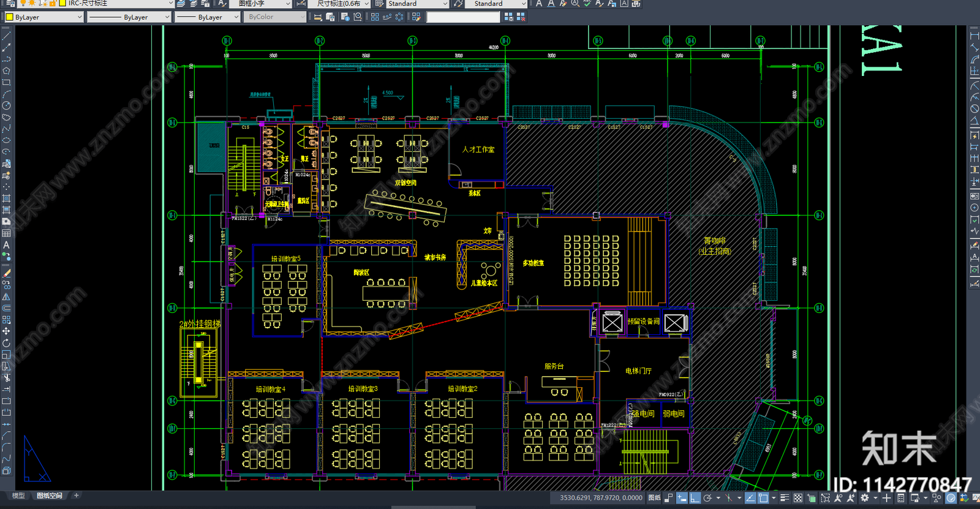This screenshot has width=980, height=509.
Task: Select the Move tool
Action: [x=6, y=331]
